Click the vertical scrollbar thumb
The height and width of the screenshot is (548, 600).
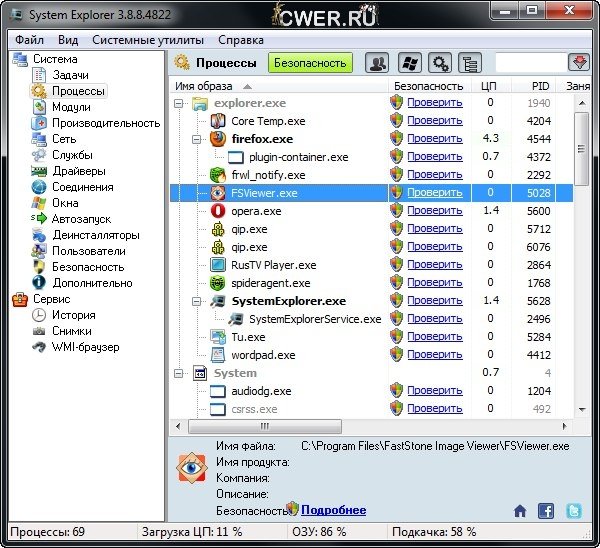coord(582,149)
